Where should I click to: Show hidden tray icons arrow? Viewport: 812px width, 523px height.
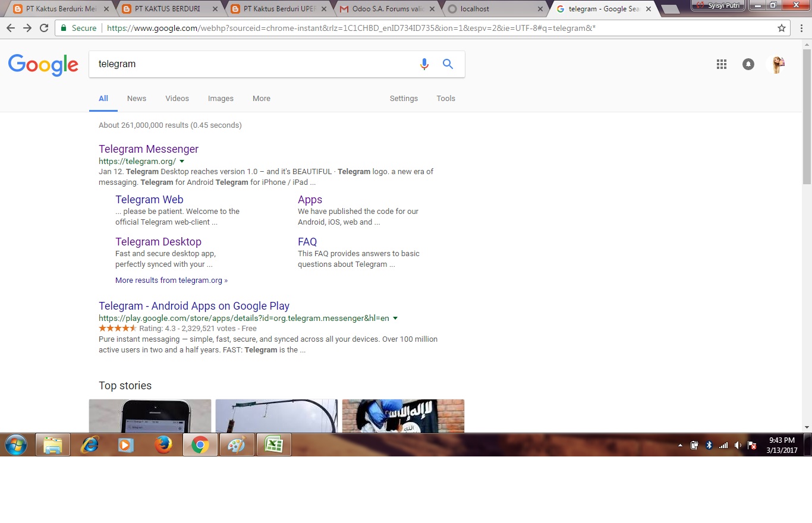680,445
